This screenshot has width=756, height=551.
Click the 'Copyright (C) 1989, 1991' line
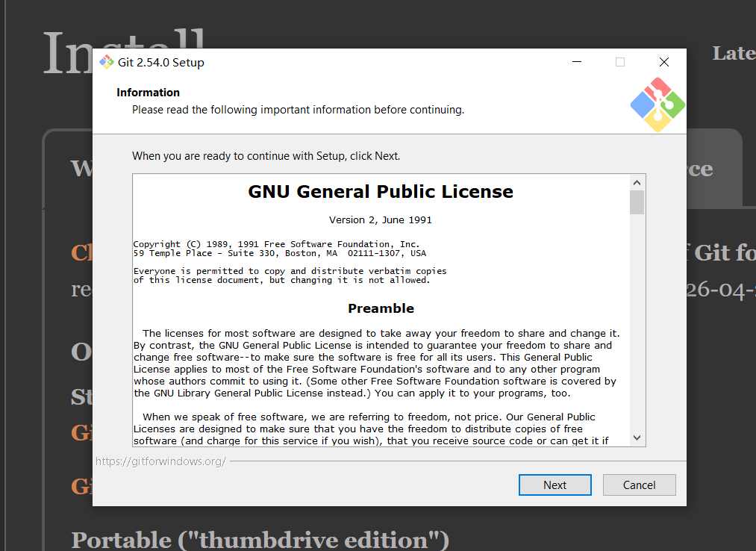tap(276, 244)
